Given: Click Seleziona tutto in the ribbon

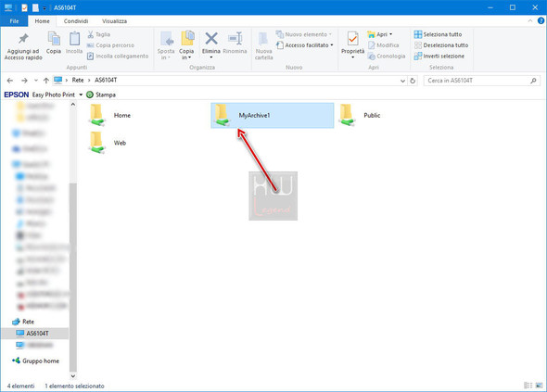Looking at the screenshot, I should (x=438, y=34).
